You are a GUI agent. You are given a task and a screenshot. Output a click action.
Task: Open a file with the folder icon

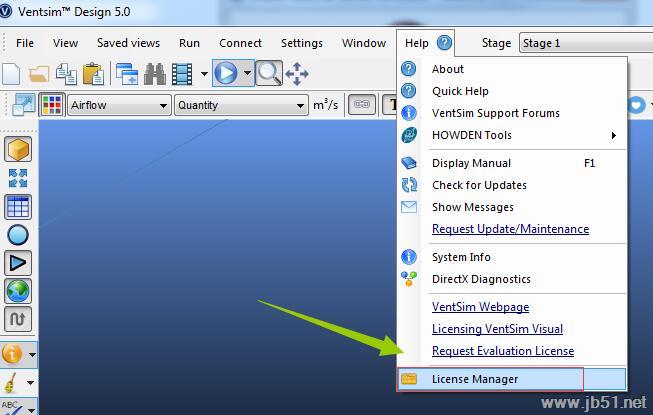point(39,74)
